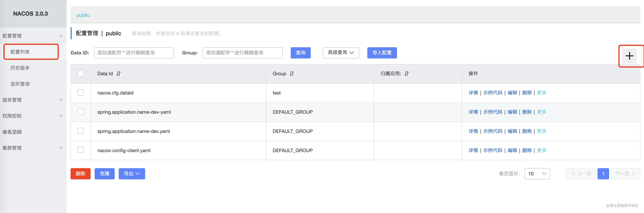Click 更多 for spring.application.name-dev-yaml
Screen dimensions: 644x213
(x=542, y=112)
